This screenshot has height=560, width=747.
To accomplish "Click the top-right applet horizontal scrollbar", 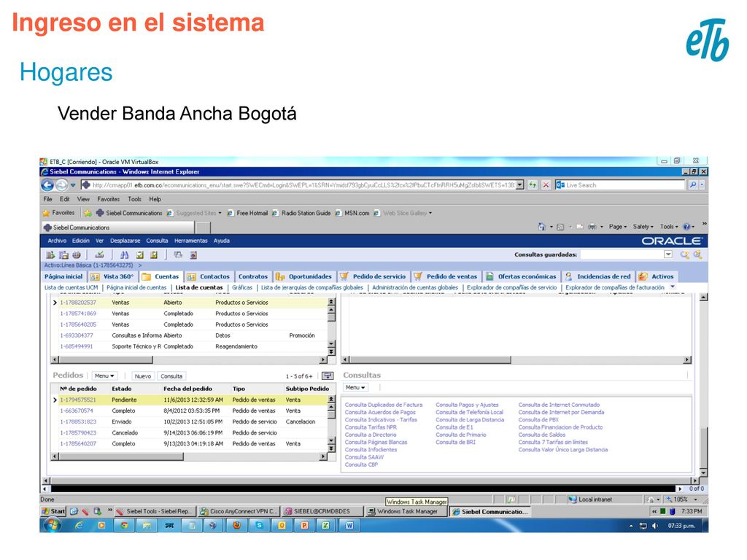I will click(517, 360).
